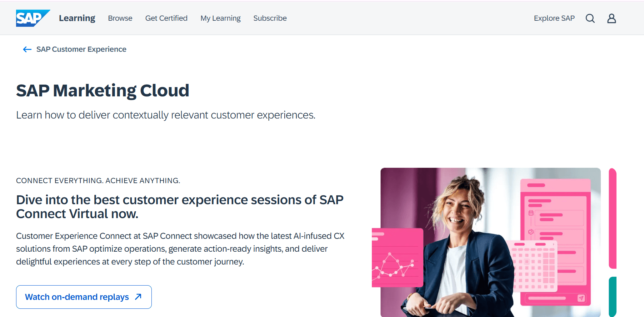Open the Get Certified menu

166,18
